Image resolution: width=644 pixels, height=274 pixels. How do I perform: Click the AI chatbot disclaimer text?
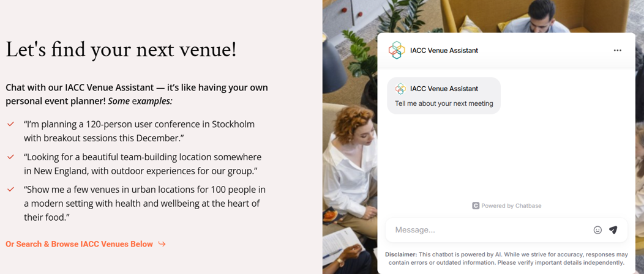pyautogui.click(x=506, y=259)
